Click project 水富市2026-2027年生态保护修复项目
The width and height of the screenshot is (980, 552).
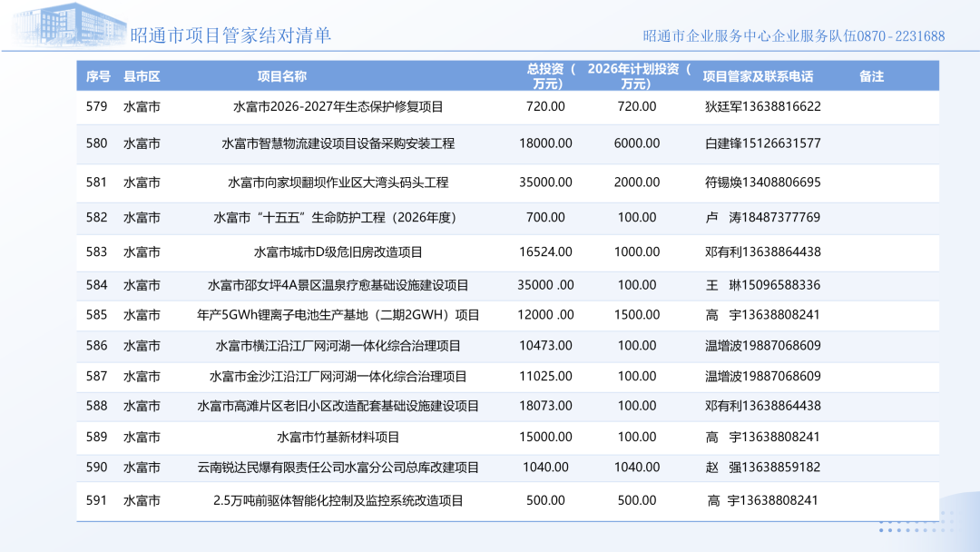point(338,107)
